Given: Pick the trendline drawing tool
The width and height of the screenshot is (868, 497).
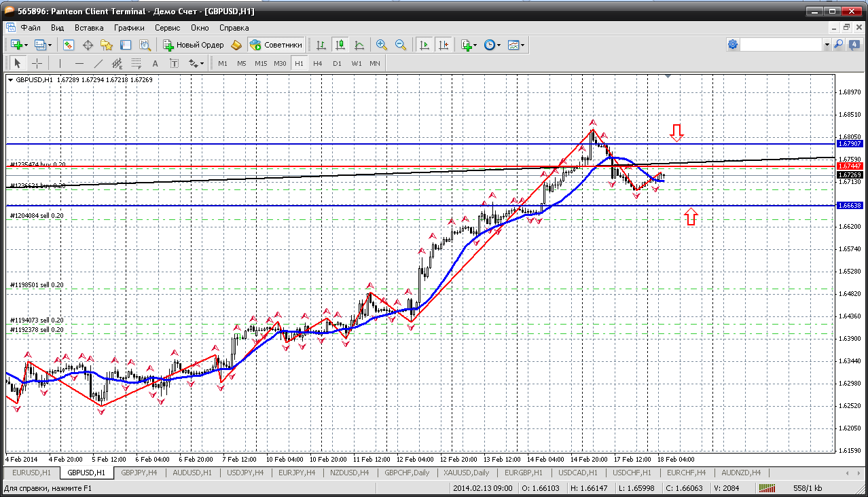Looking at the screenshot, I should 98,63.
